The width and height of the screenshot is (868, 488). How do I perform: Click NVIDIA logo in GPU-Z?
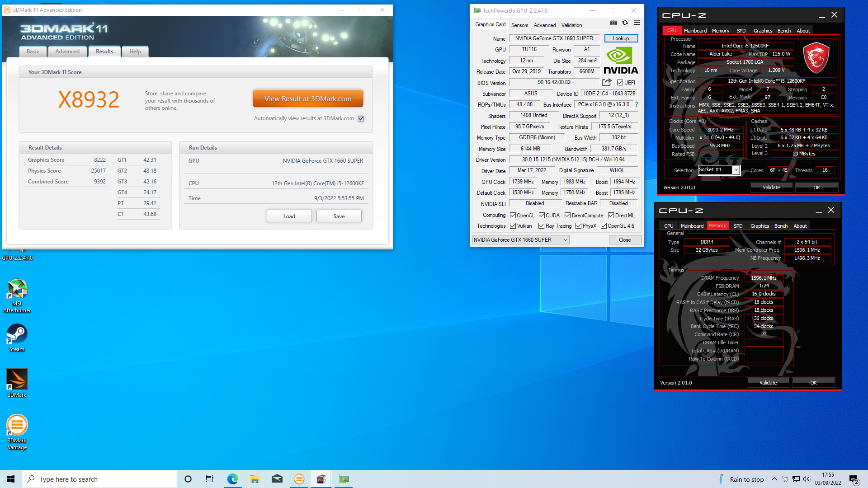click(621, 61)
